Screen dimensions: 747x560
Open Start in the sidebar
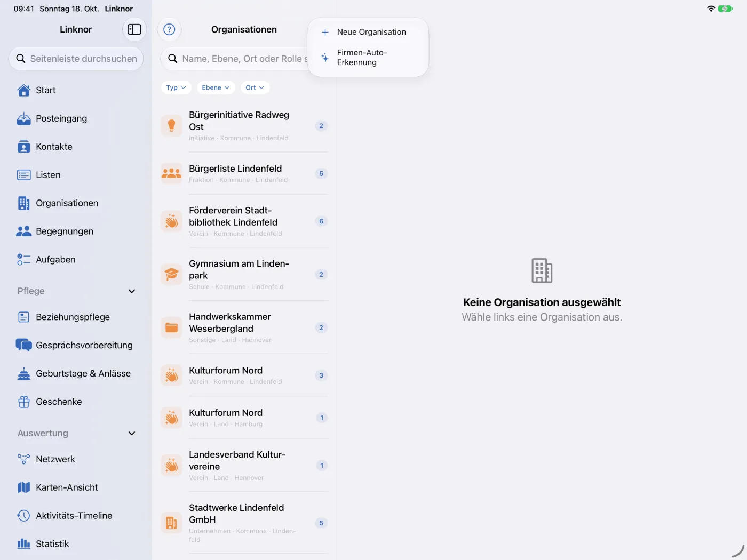76,90
